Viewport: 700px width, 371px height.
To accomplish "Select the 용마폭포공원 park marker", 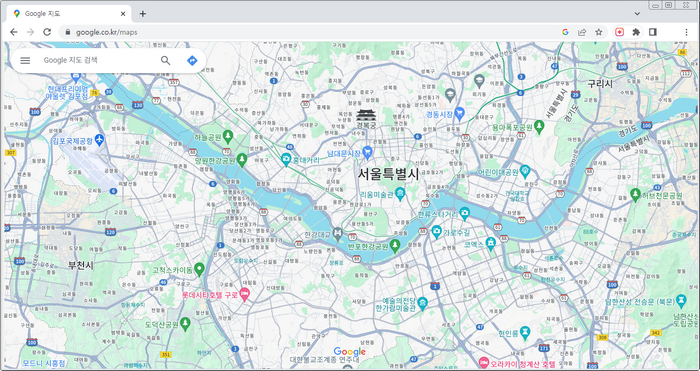I will [x=539, y=126].
